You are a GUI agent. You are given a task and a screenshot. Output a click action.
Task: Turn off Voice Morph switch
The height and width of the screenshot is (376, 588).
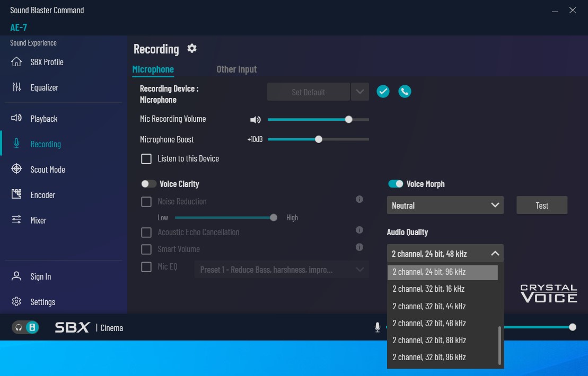coord(395,184)
